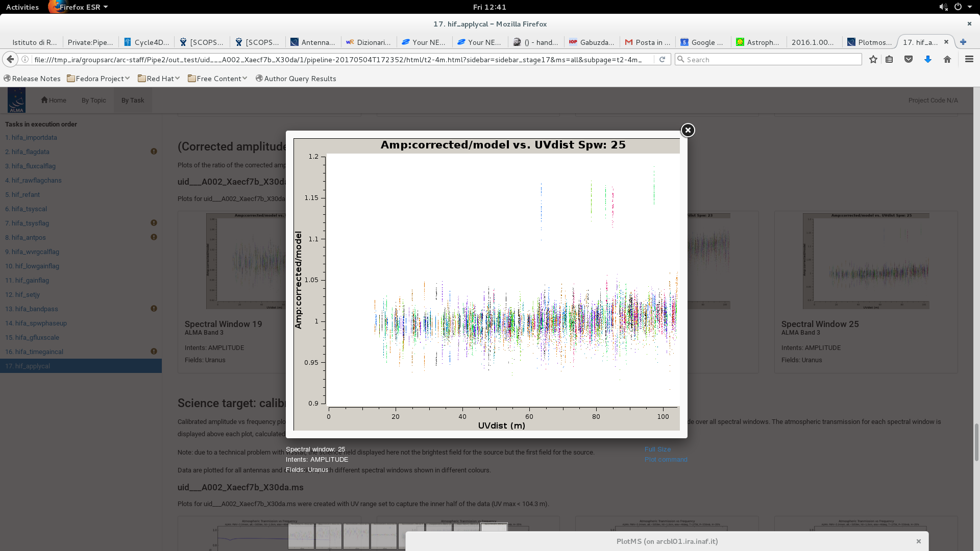
Task: Open task 12. hif_setjy
Action: click(x=22, y=294)
